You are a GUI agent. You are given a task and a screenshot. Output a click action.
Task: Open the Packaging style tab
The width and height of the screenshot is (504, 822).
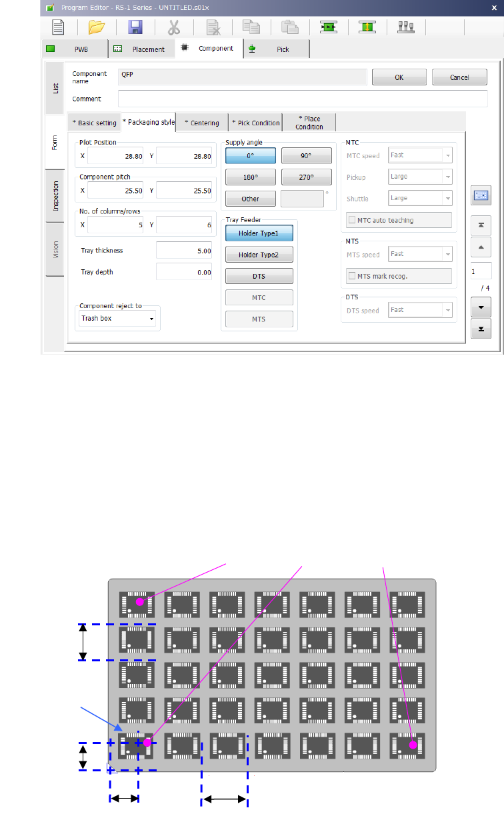pos(148,122)
